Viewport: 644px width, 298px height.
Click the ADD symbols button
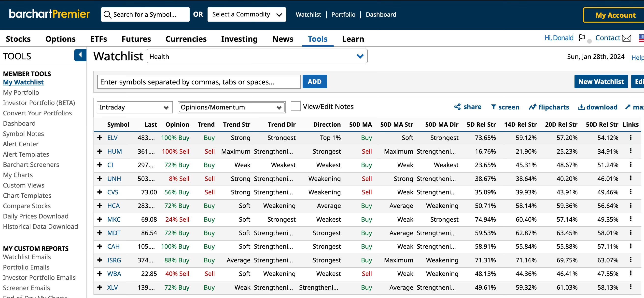(314, 82)
